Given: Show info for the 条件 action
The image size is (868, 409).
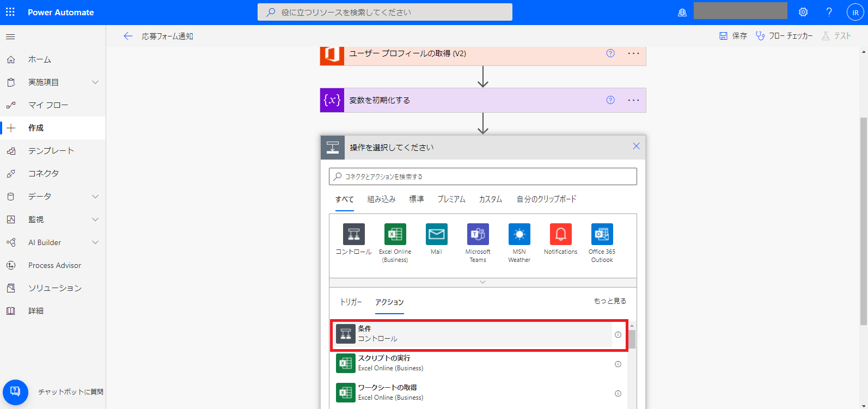Looking at the screenshot, I should 618,335.
